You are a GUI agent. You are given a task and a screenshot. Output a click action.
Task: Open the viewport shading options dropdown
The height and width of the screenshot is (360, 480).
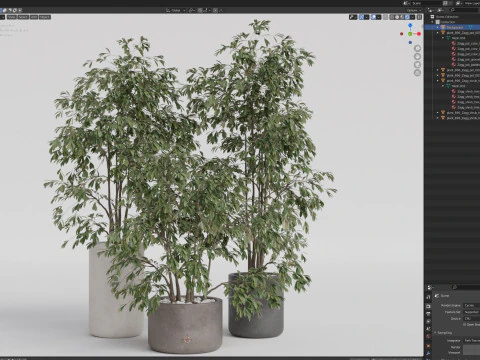[413, 17]
